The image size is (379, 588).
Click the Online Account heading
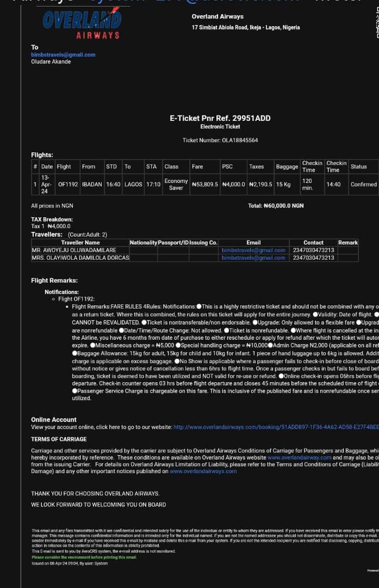pos(53,420)
